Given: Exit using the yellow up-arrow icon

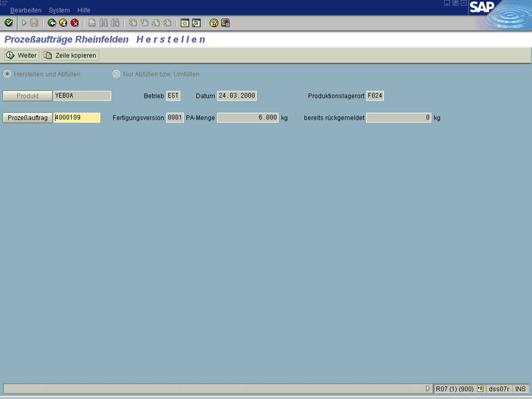Looking at the screenshot, I should point(63,23).
